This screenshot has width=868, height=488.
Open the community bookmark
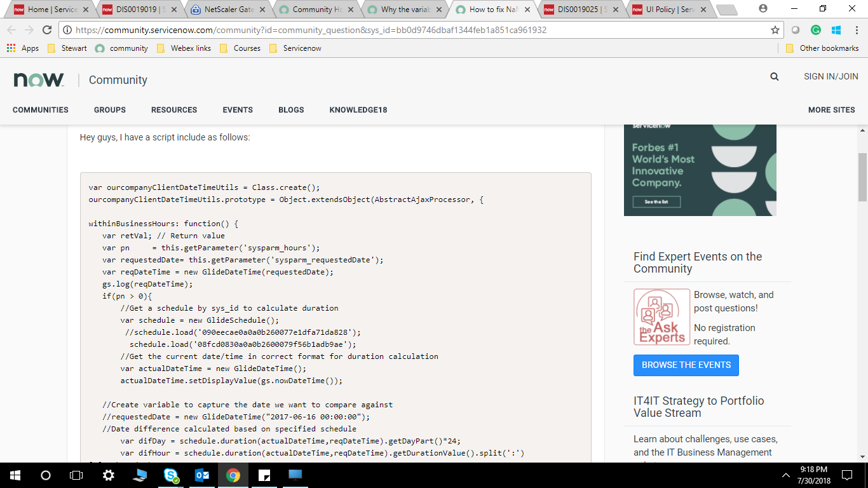point(121,48)
